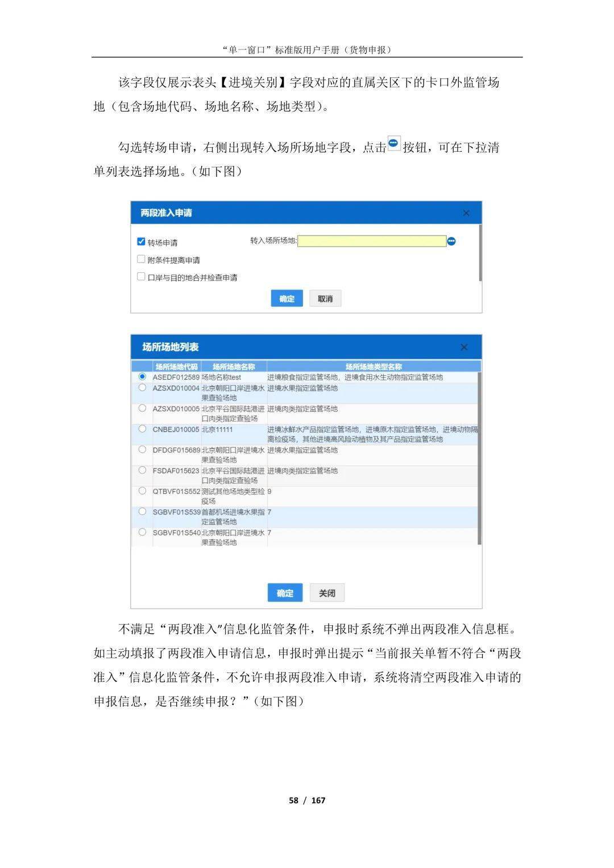Confirm selection with 确定 in 场所场地列表

pyautogui.click(x=285, y=593)
